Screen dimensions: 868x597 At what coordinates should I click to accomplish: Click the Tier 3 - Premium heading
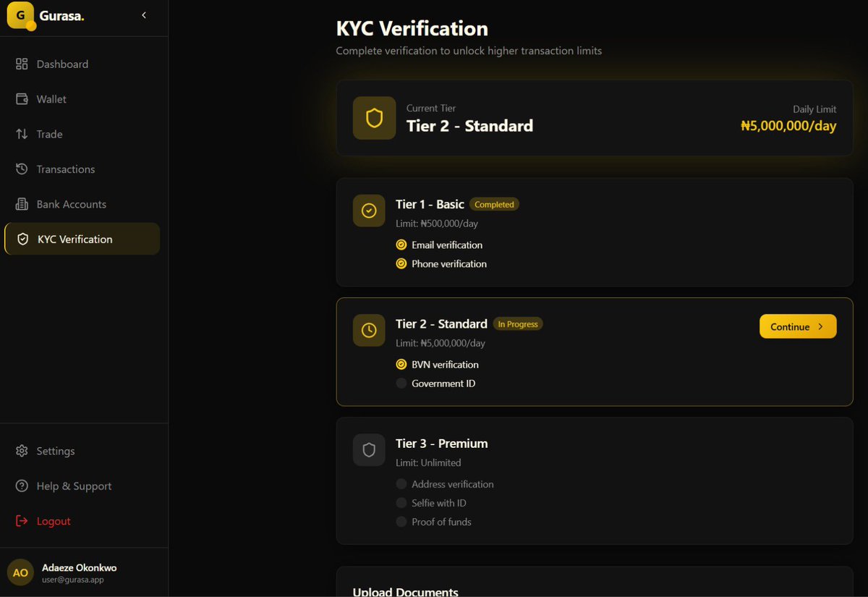click(x=442, y=444)
